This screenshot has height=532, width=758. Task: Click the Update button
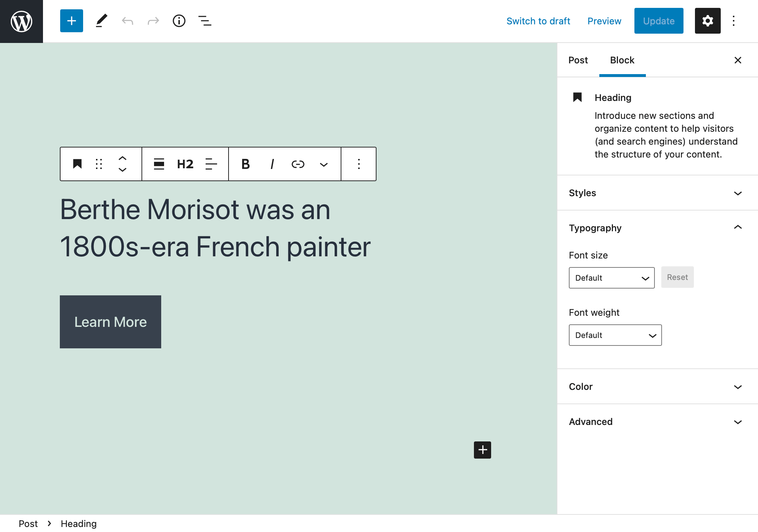[x=658, y=21]
